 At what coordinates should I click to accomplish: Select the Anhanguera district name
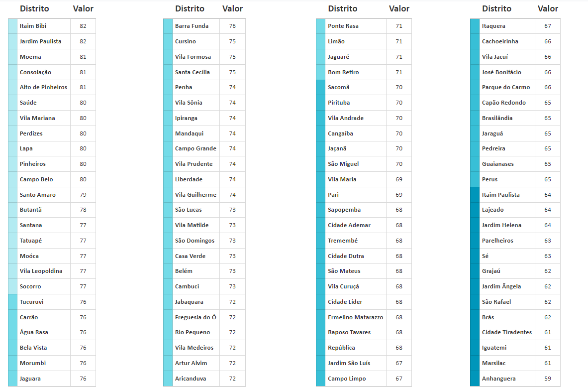click(499, 379)
